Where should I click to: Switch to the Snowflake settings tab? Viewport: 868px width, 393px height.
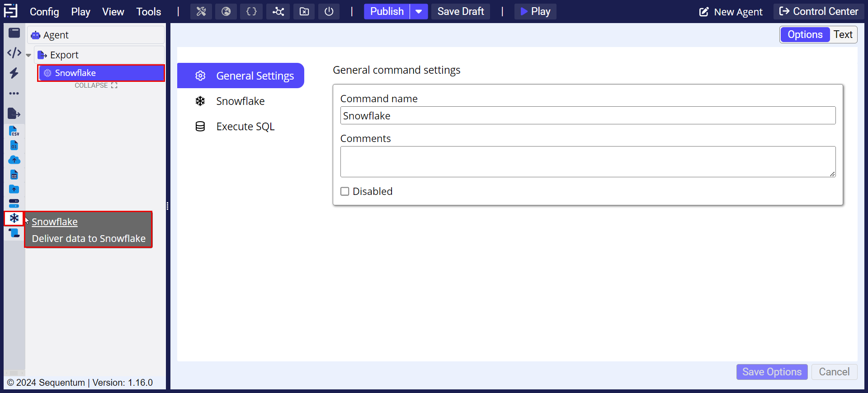point(241,101)
